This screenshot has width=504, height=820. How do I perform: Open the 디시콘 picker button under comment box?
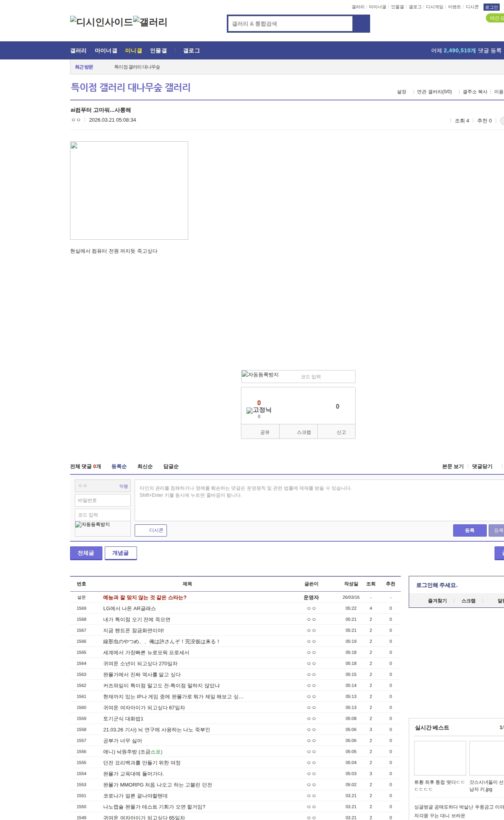[151, 530]
